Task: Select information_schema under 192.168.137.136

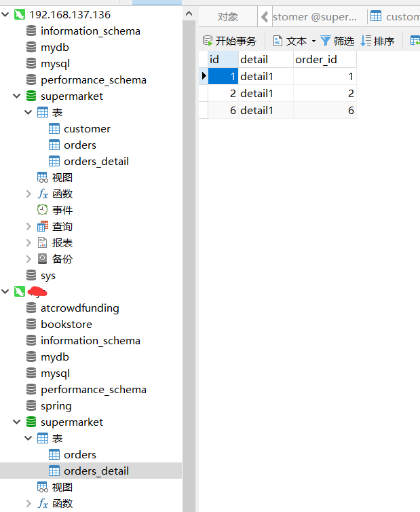Action: (x=90, y=31)
